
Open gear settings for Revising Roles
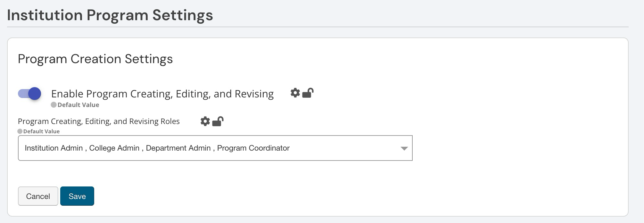[205, 121]
